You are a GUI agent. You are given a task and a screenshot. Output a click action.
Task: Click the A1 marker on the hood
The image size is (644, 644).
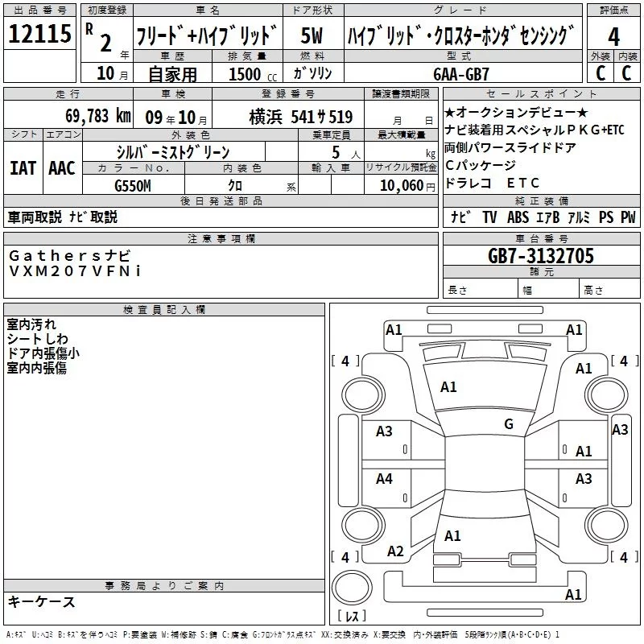click(x=448, y=386)
